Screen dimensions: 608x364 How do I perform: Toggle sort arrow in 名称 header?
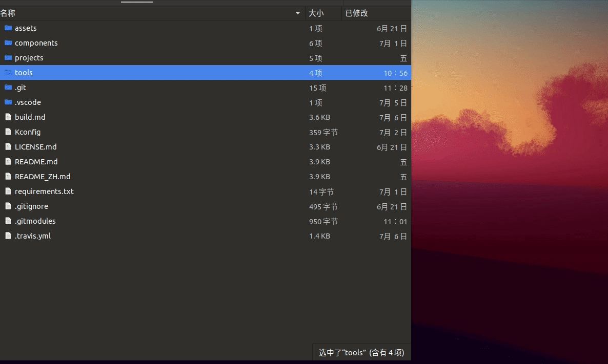(298, 13)
